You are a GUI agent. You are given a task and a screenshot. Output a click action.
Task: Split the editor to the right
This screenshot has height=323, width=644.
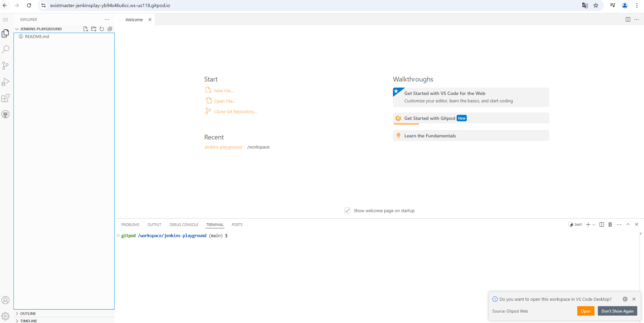628,20
